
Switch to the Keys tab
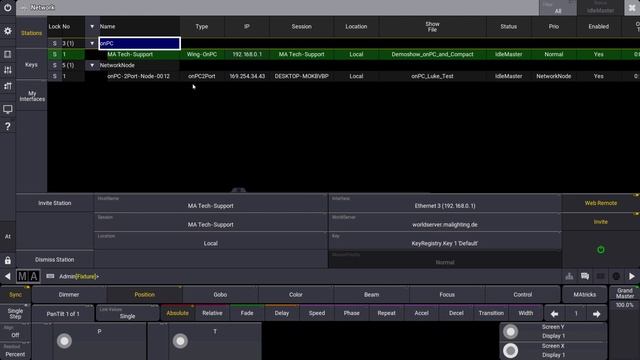[x=31, y=64]
